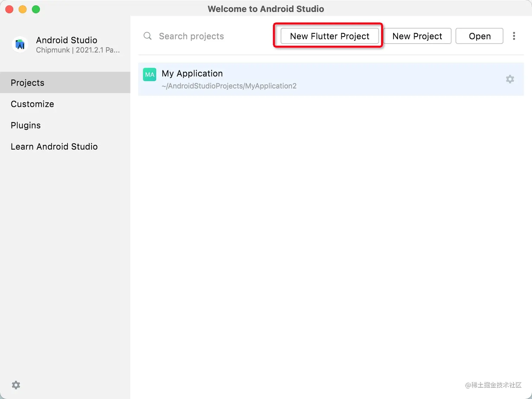Select the Projects sidebar tab
This screenshot has height=399, width=532.
point(65,83)
